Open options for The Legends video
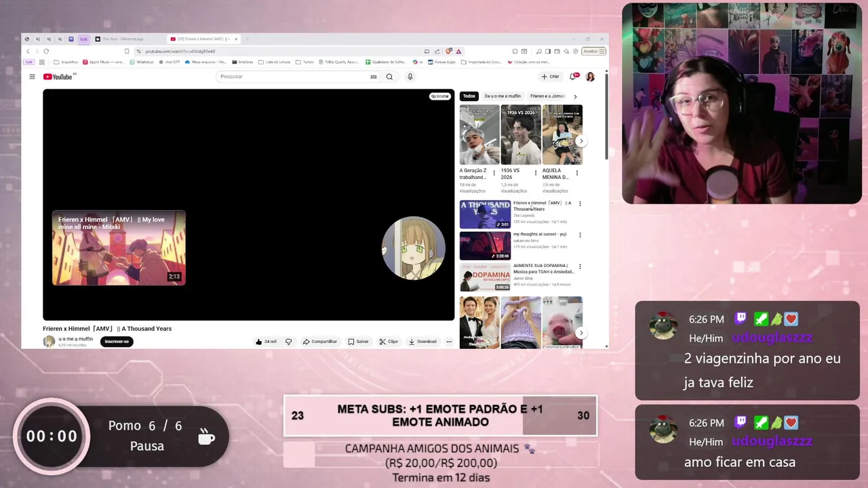The height and width of the screenshot is (488, 868). (580, 203)
